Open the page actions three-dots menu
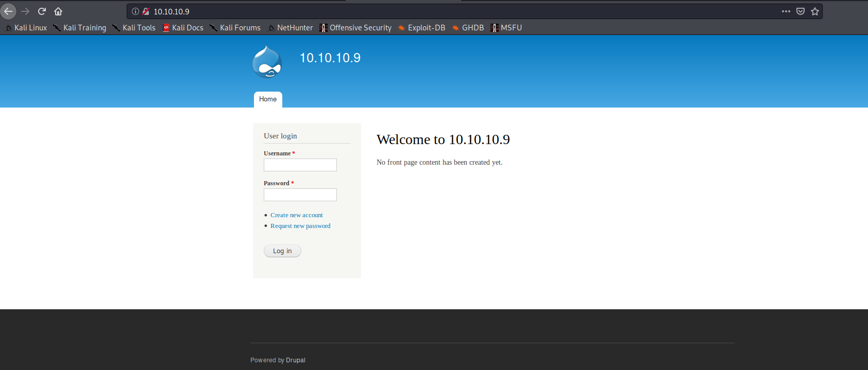Image resolution: width=868 pixels, height=370 pixels. coord(786,11)
